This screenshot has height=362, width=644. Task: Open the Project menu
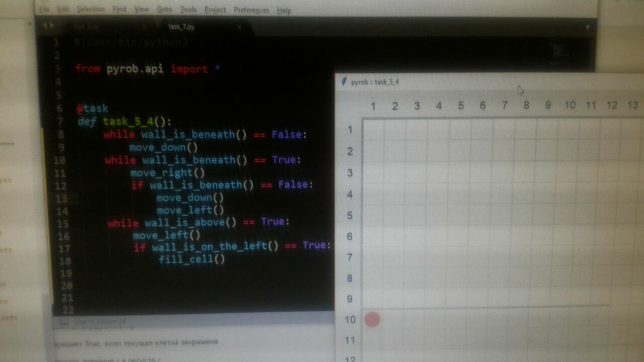click(215, 10)
